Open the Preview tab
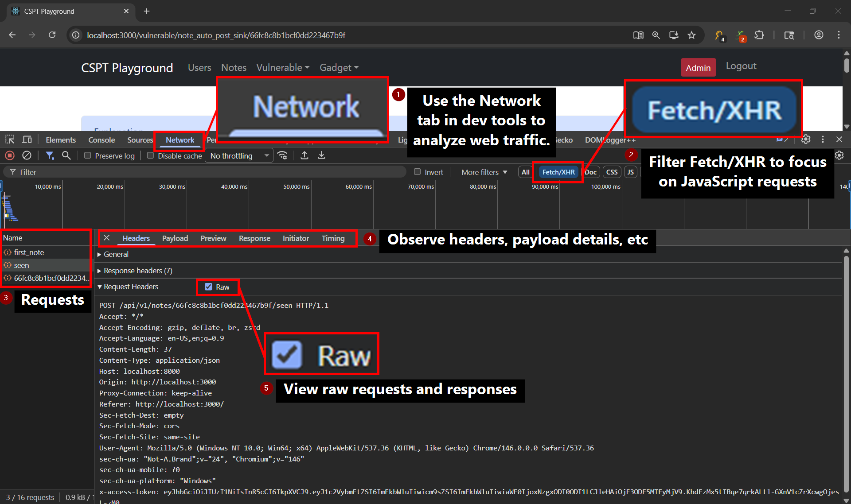The image size is (851, 504). click(213, 238)
